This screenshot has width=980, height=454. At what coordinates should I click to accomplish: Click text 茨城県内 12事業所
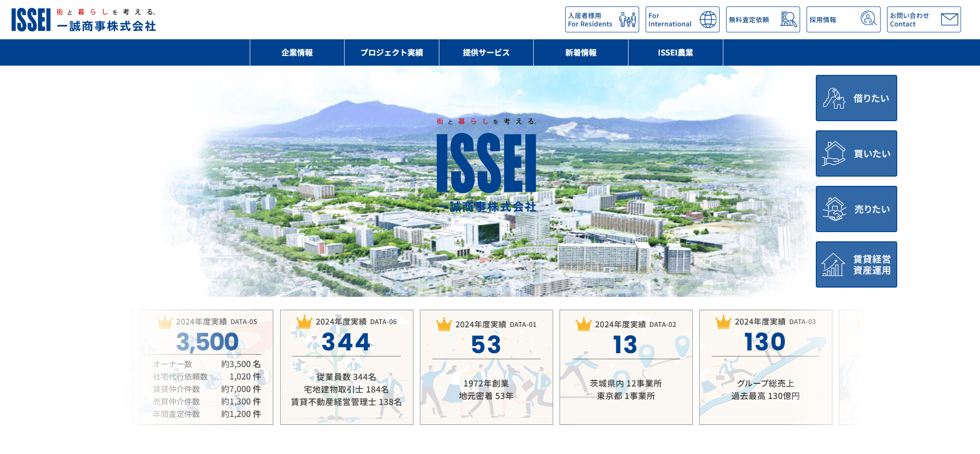[626, 383]
